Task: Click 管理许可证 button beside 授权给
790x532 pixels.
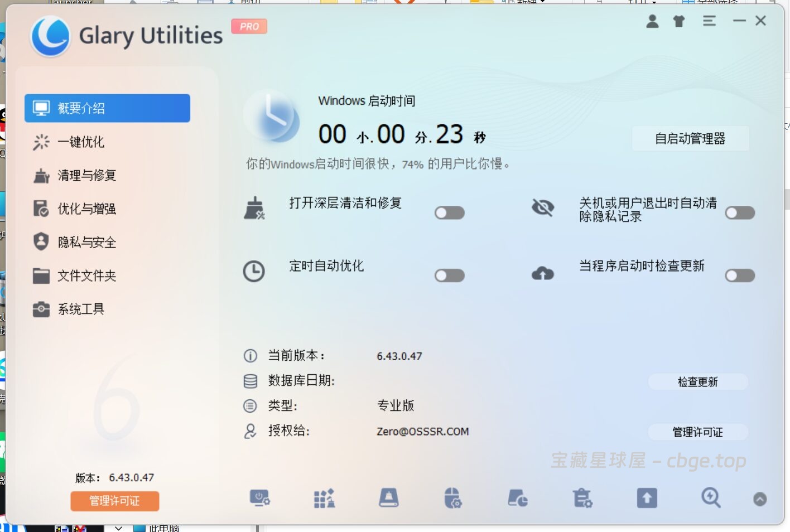Action: pyautogui.click(x=697, y=432)
